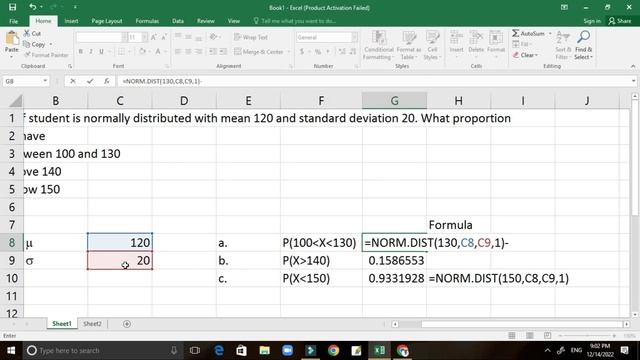This screenshot has height=360, width=640.
Task: Expand the AutoSum dropdown arrow
Action: pos(550,33)
